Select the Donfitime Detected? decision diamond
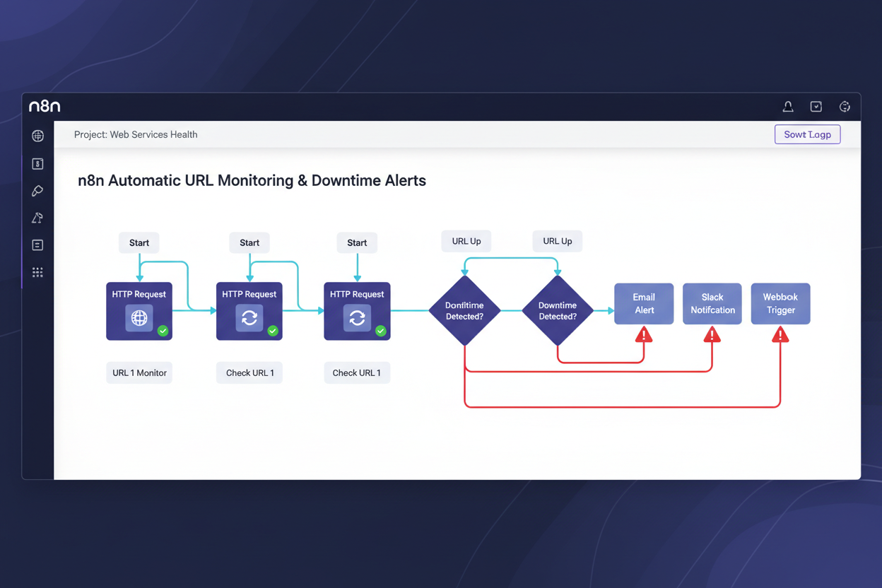This screenshot has width=882, height=588. (465, 310)
